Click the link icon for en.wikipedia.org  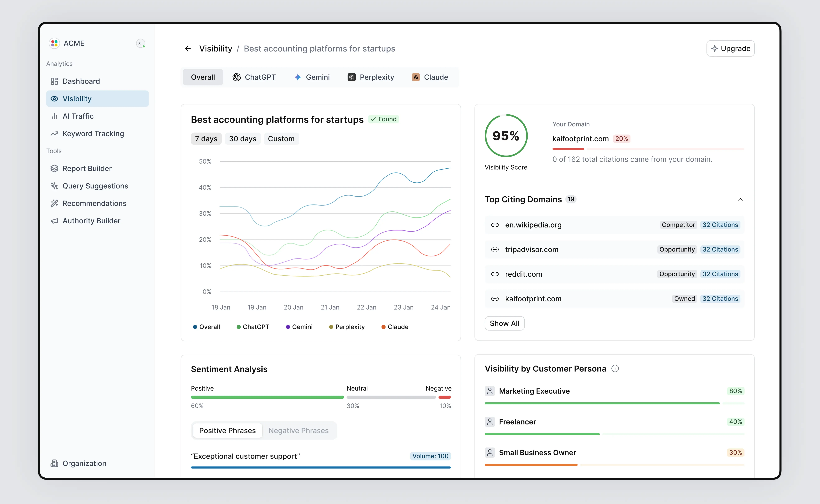tap(495, 225)
